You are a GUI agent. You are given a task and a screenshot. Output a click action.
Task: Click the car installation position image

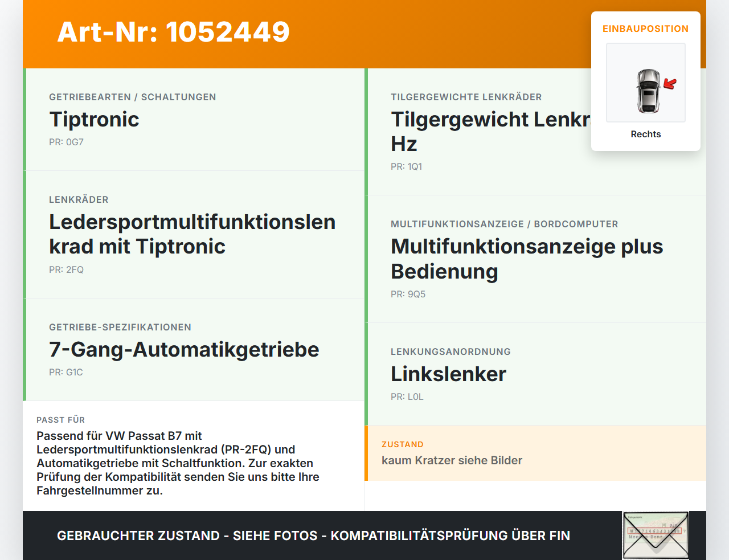(x=646, y=83)
